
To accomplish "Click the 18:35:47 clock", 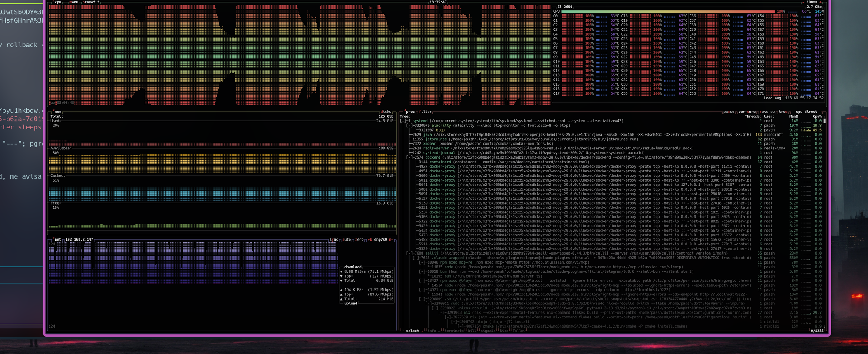I will point(438,2).
